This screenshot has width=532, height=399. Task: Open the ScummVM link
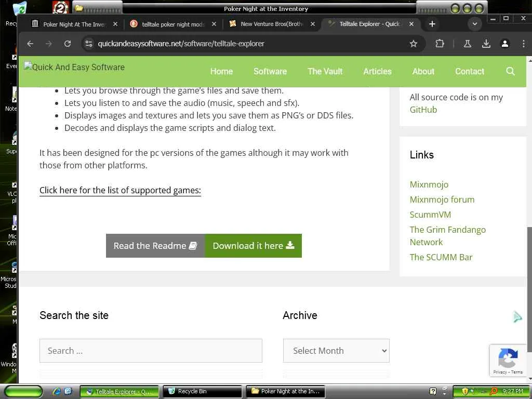(430, 215)
